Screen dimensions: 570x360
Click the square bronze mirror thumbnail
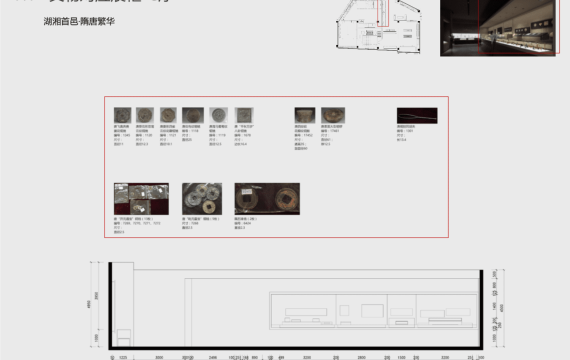pos(244,115)
